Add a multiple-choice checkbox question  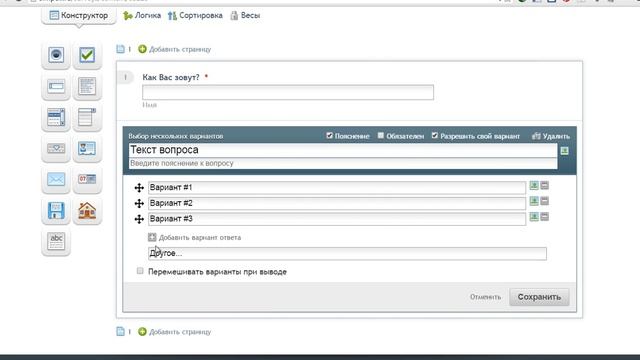87,55
